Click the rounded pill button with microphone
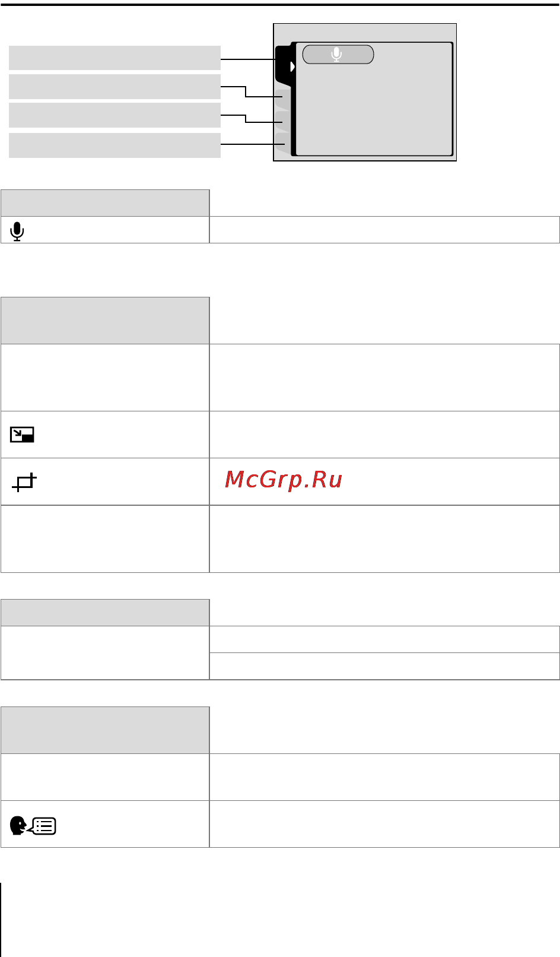Screen dimensions: 560x957 pos(338,55)
